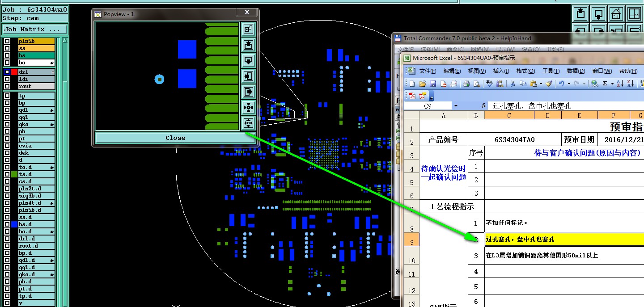This screenshot has width=644, height=307.
Task: Zoom out using Popview outward-arrows icon
Action: tap(248, 122)
